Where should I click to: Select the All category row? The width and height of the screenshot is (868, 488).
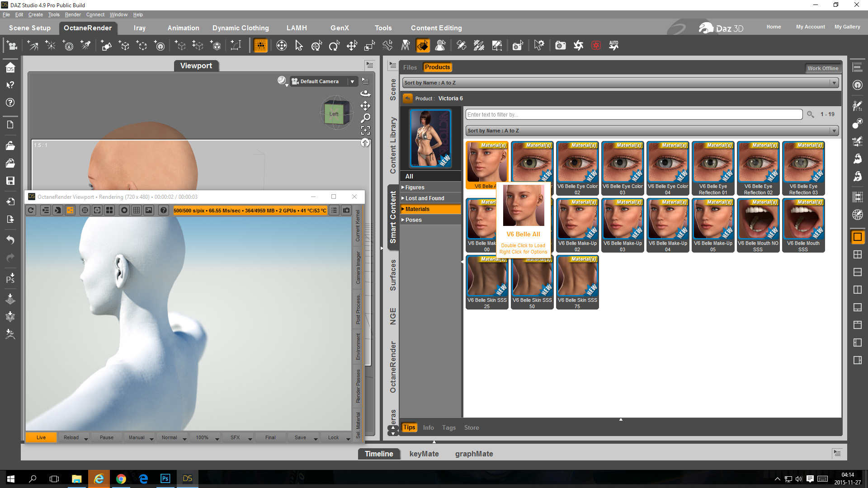[x=431, y=176]
